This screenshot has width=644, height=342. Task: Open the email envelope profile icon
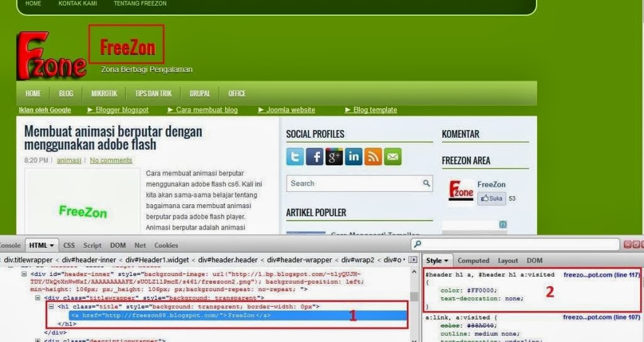392,157
